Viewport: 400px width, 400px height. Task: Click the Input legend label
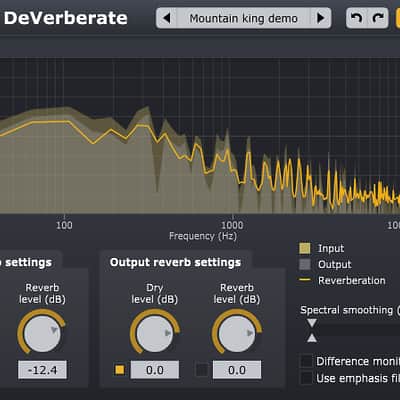(x=331, y=249)
